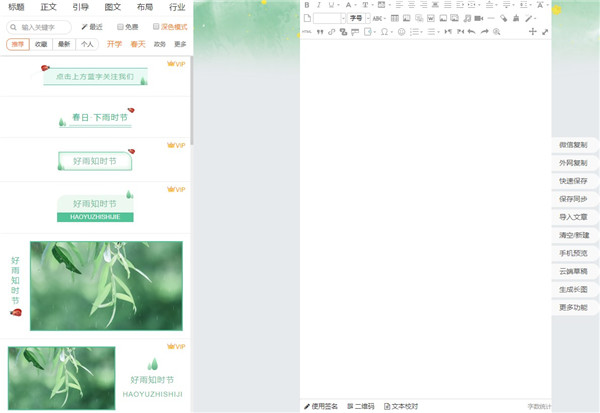Undo the last edit

coord(471,32)
